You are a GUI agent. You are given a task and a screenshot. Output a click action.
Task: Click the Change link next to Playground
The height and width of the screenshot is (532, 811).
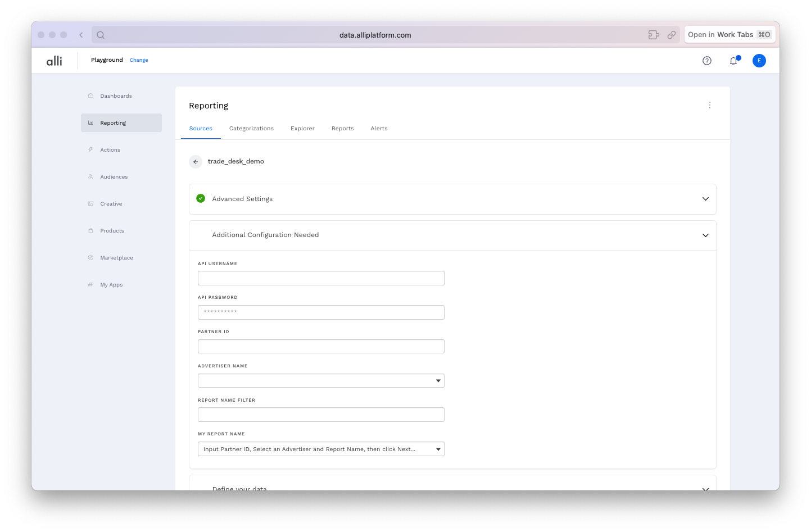point(139,60)
